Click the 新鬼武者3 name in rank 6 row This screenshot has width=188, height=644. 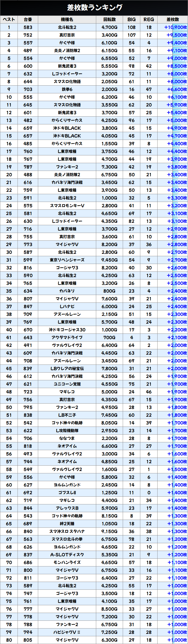pos(67,66)
